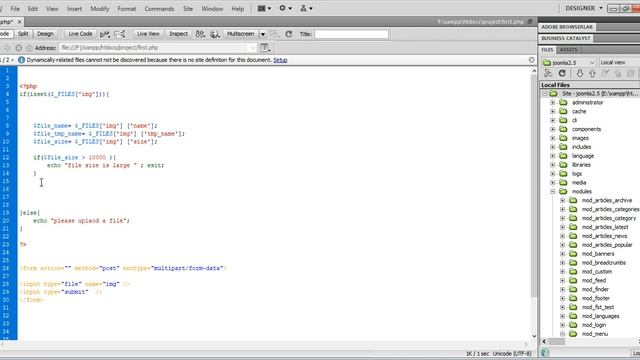
Task: Click the Files panel horizontal scrollbar
Action: point(556,342)
